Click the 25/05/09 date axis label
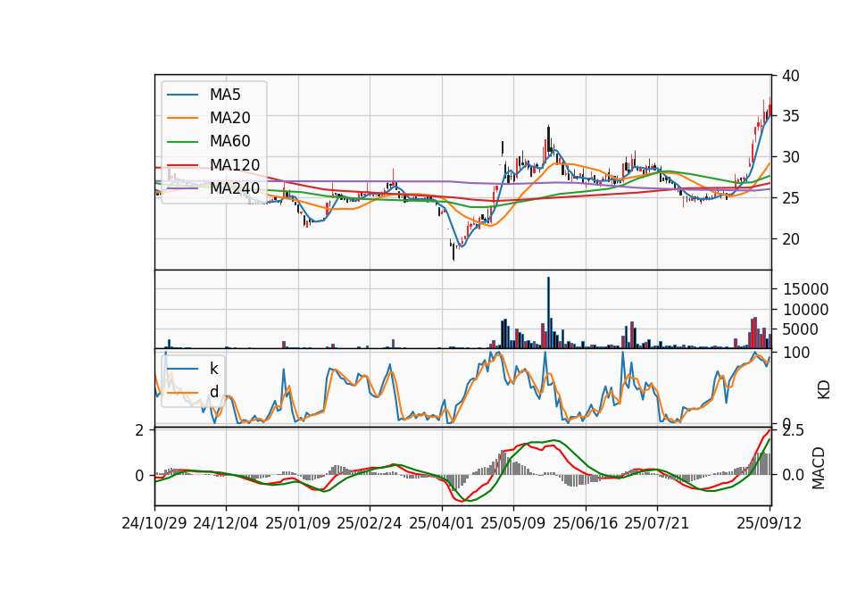Screen dimensions: 857x616 (513, 523)
